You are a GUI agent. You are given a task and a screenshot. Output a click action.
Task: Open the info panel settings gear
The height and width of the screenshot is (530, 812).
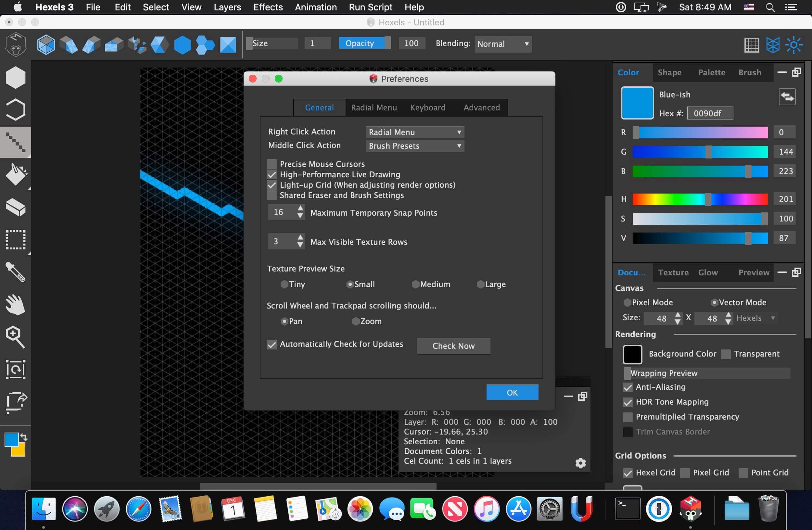(x=580, y=463)
